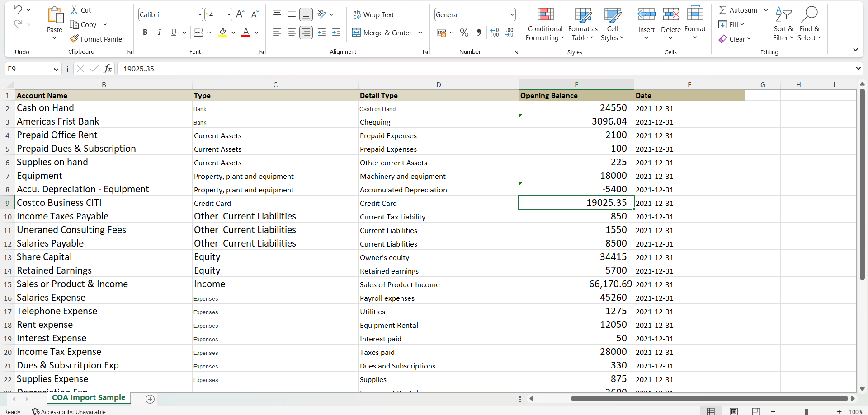868x415 pixels.
Task: Increase indent in the Alignment group
Action: [336, 32]
